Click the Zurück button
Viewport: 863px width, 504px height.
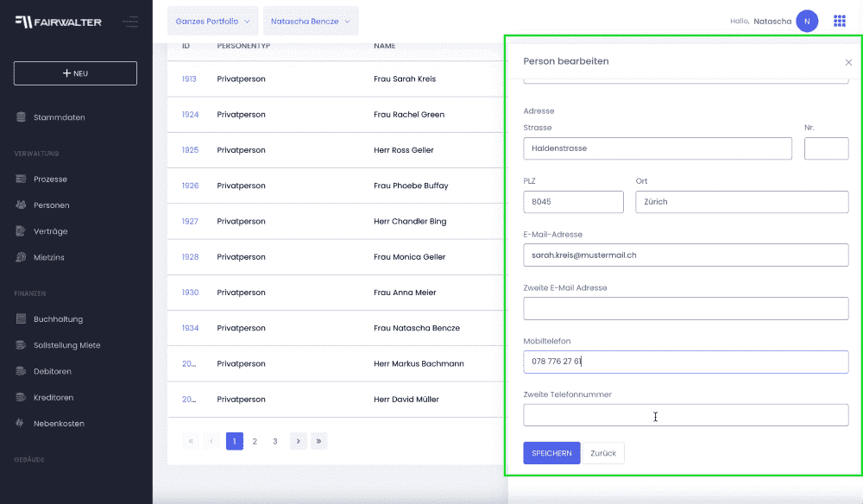coord(603,453)
